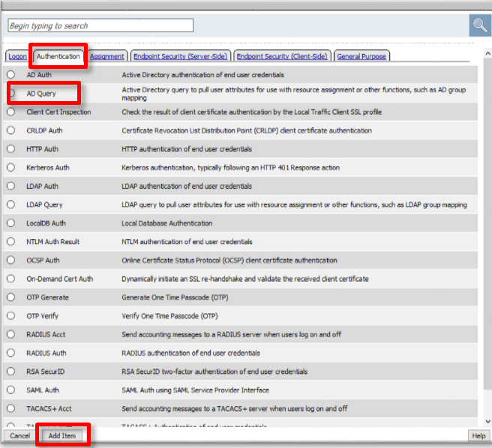Click the 'On-Demand Cert Auth' label
492x448 pixels.
59,279
